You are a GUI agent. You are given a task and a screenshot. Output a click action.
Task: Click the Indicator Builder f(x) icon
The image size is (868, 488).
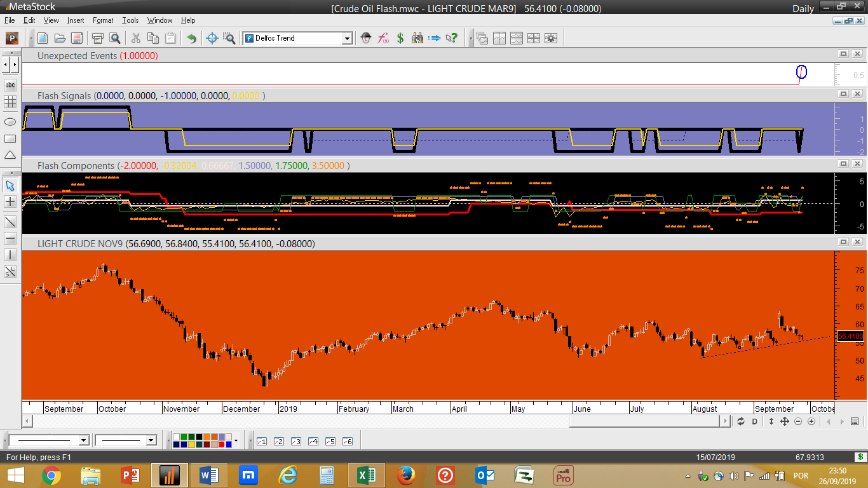383,38
